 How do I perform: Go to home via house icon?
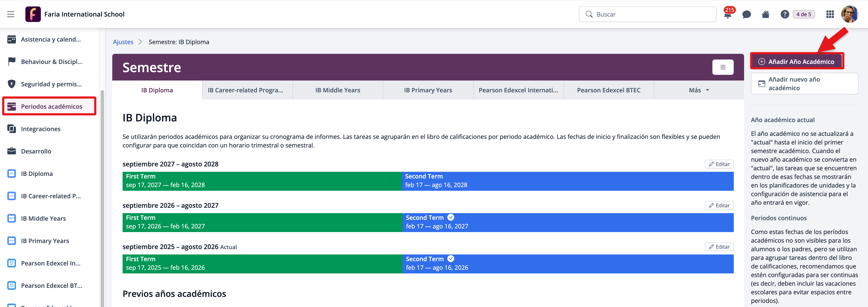pos(765,14)
